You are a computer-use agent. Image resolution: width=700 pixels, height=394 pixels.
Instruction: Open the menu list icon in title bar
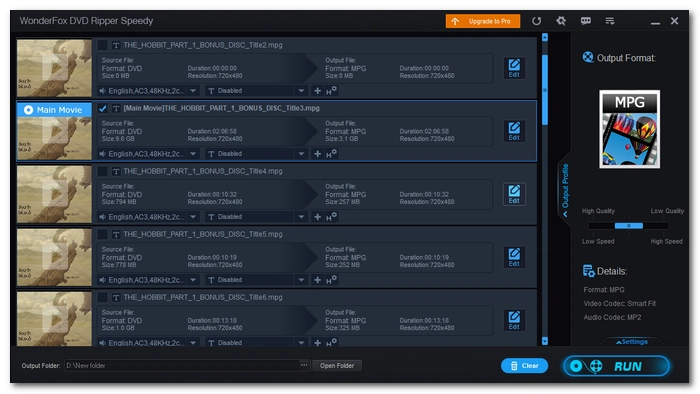pyautogui.click(x=610, y=21)
